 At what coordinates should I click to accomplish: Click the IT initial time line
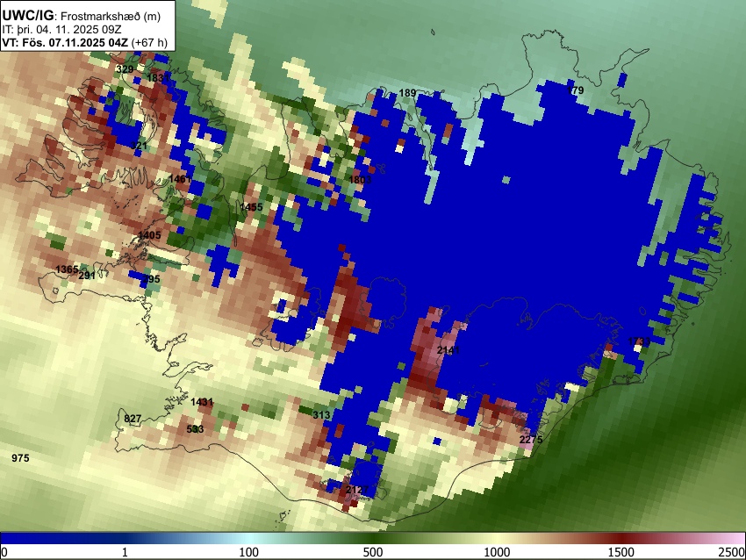[x=61, y=30]
